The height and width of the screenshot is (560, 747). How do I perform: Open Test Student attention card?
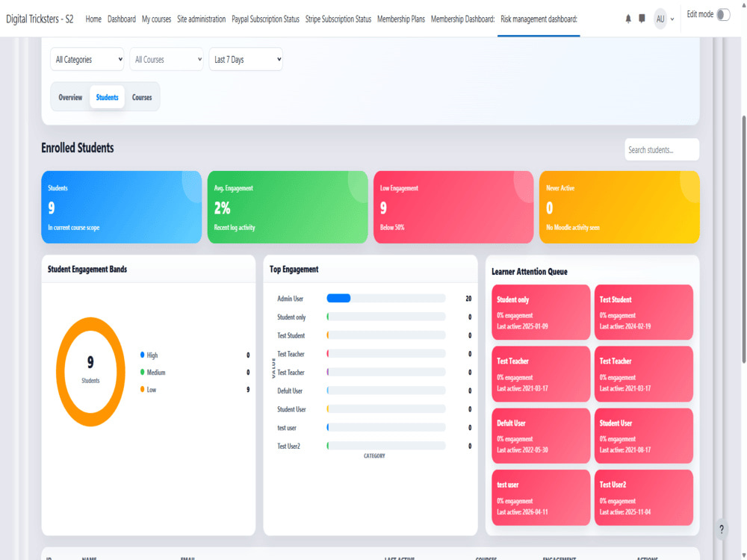point(644,312)
